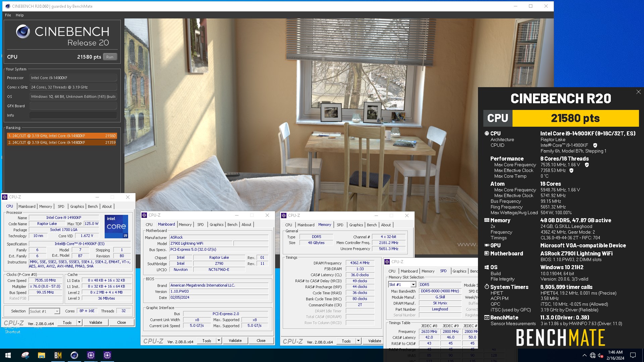Click Tools button in CPU-Z CPU window
644x362 pixels.
pos(67,322)
